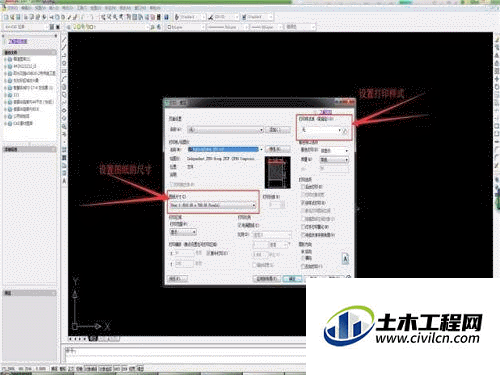Click the rectangle tool in draw toolbar
Viewport: 500px width, 375px height.
click(x=64, y=71)
